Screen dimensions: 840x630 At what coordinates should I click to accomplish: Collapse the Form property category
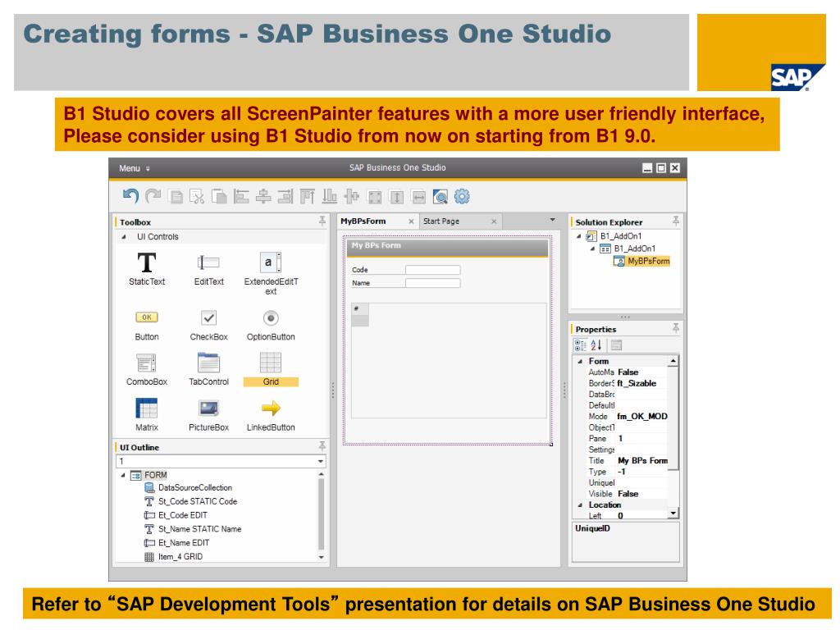pos(580,362)
